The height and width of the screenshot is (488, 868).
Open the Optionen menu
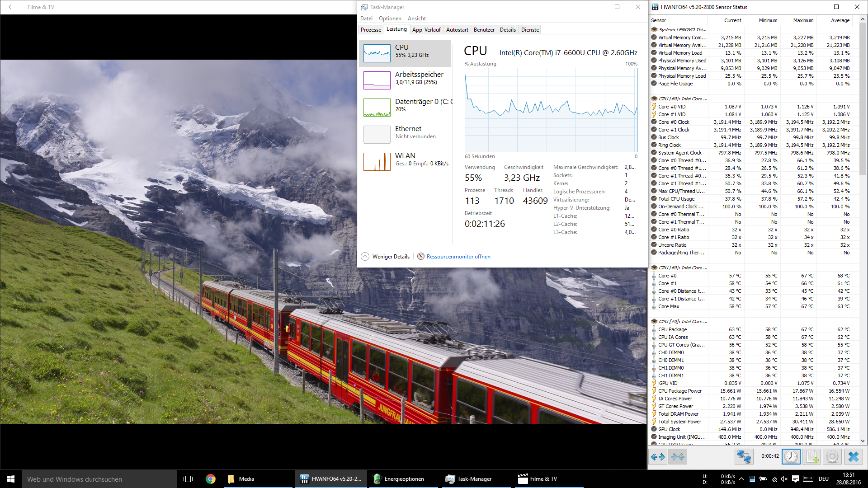point(390,19)
